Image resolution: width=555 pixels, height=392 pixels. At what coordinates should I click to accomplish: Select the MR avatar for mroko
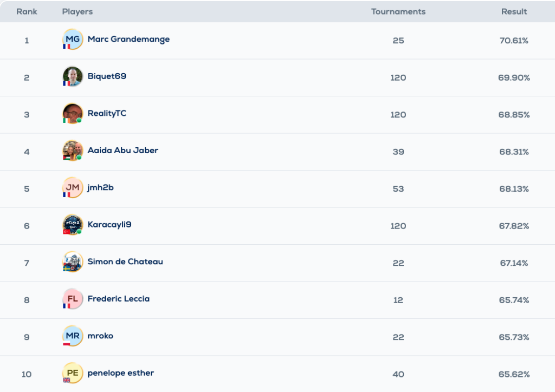click(73, 336)
